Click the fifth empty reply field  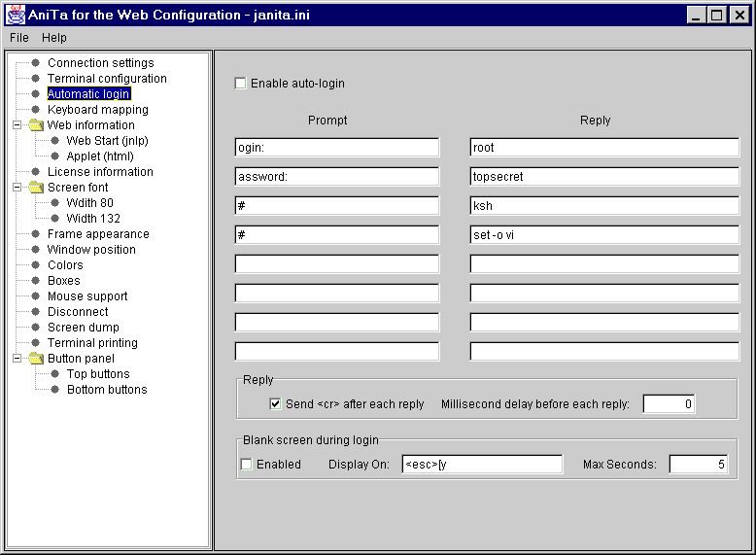pyautogui.click(x=604, y=264)
